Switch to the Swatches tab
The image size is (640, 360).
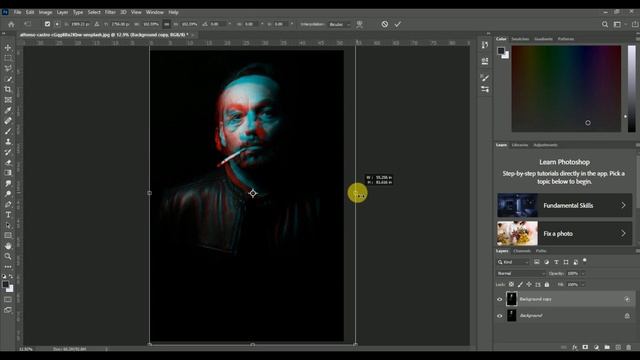(520, 39)
